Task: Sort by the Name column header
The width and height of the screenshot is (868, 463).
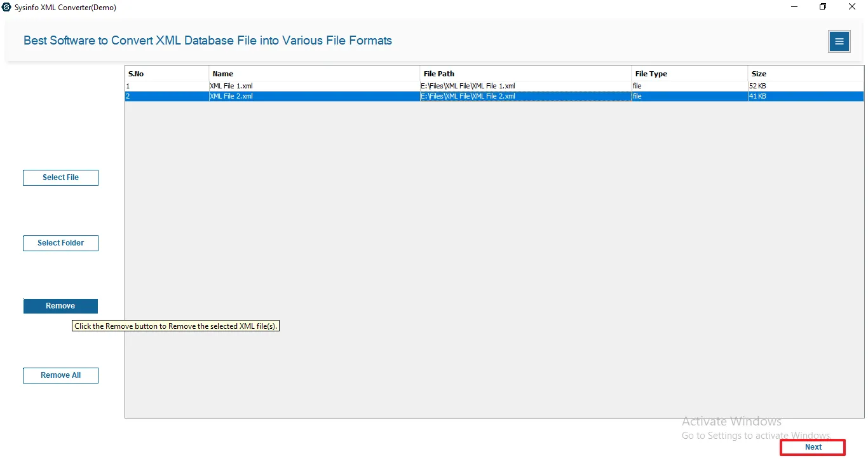Action: pos(314,74)
